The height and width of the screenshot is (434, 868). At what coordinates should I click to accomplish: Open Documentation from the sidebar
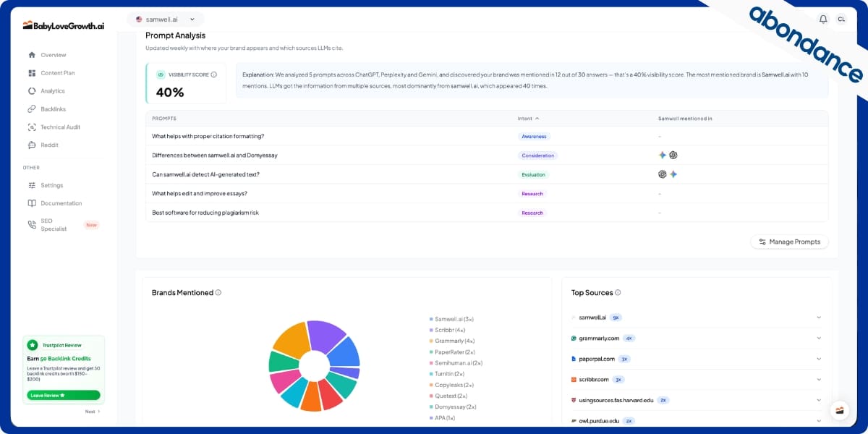pyautogui.click(x=63, y=203)
